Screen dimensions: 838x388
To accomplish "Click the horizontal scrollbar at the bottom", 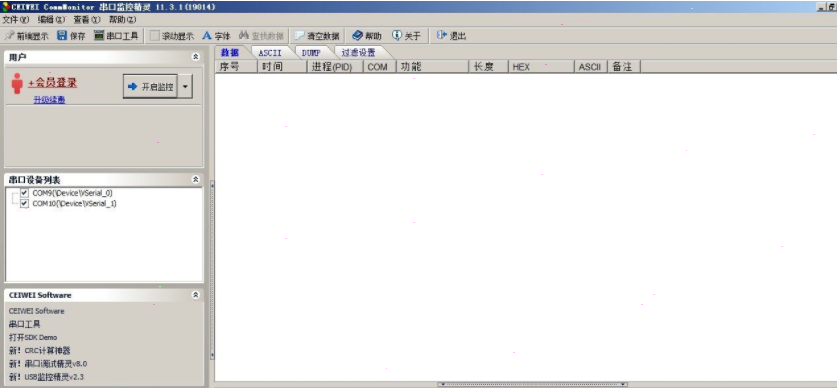I will [x=532, y=384].
